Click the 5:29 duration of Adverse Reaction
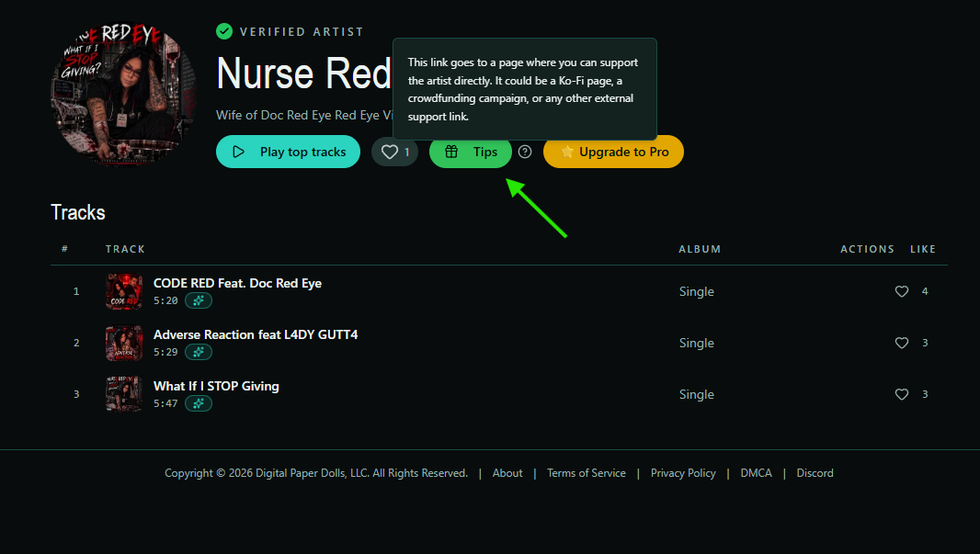 165,352
